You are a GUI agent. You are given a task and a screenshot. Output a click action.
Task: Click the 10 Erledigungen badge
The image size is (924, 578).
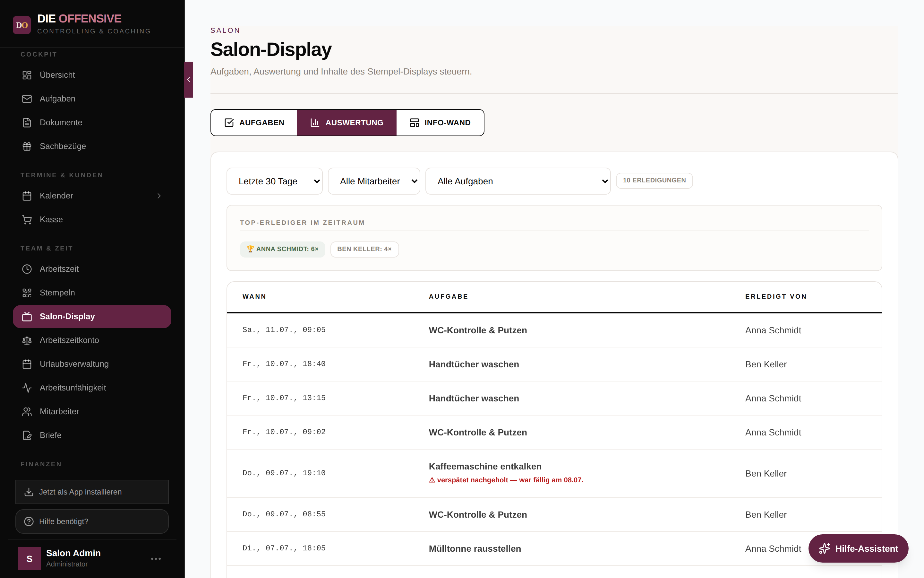[654, 180]
